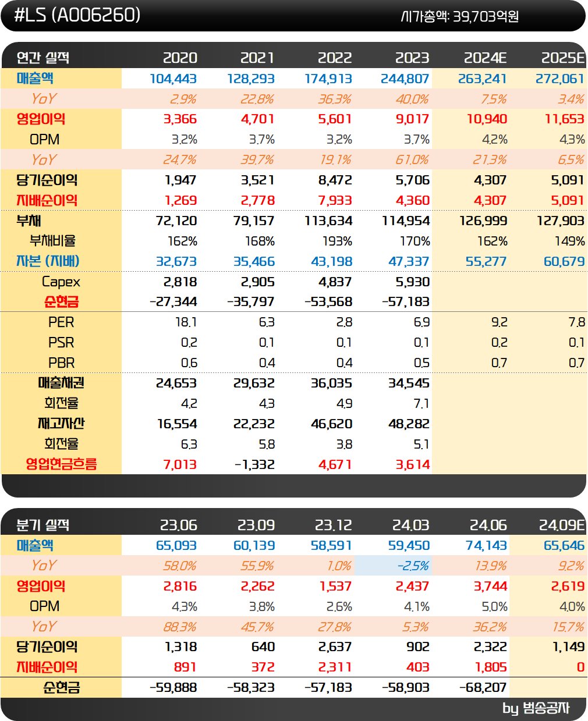Select the 분기 실적 header label
The width and height of the screenshot is (588, 721).
tap(43, 525)
